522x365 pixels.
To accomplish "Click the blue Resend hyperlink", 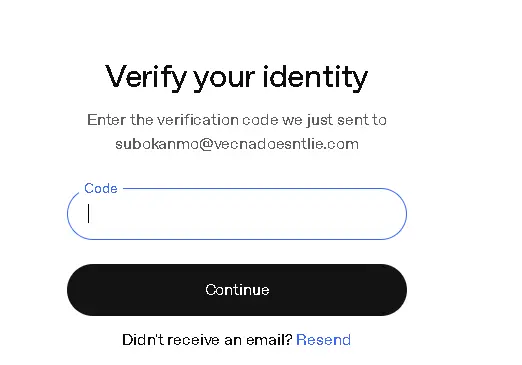I will point(323,340).
